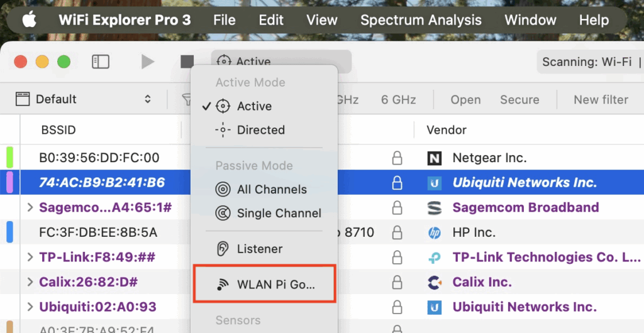This screenshot has height=333, width=644.
Task: Stop scanning with the stop button
Action: point(187,62)
